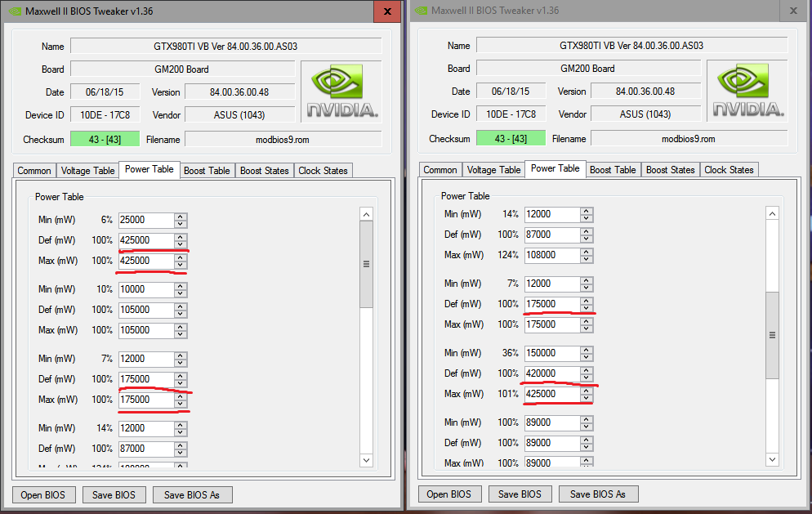Click the Vendor ASUS (1043) field in left window

click(240, 115)
